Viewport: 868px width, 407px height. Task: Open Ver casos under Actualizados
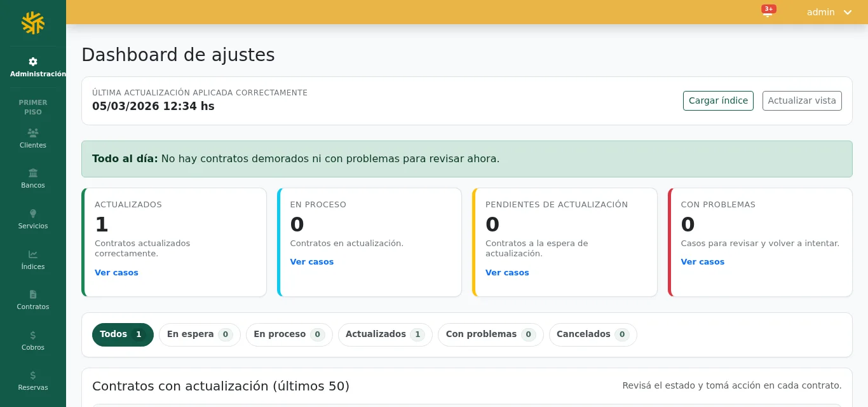[x=116, y=273]
